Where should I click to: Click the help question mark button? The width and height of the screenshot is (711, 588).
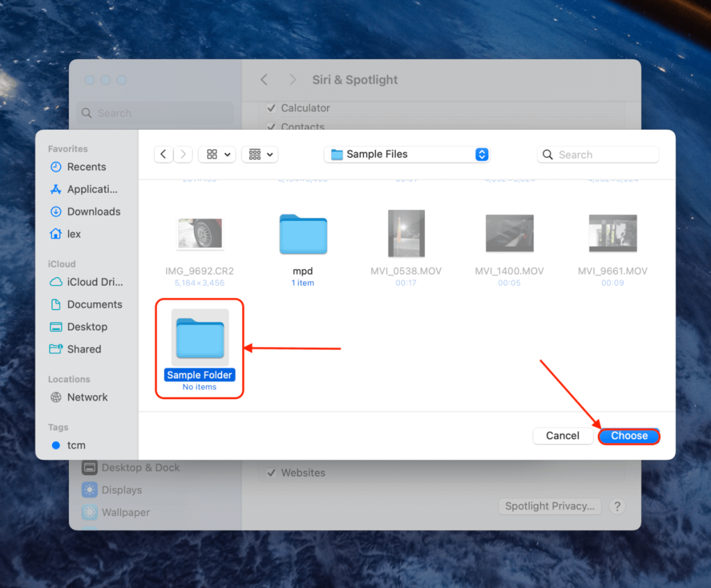[x=617, y=506]
